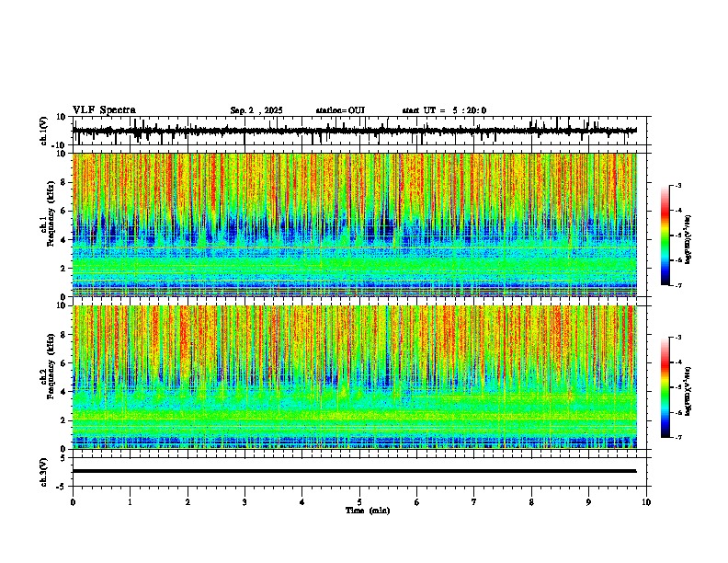Click the ch.1 spectrogram "4" kHz tick label
The image size is (728, 563).
coord(64,240)
